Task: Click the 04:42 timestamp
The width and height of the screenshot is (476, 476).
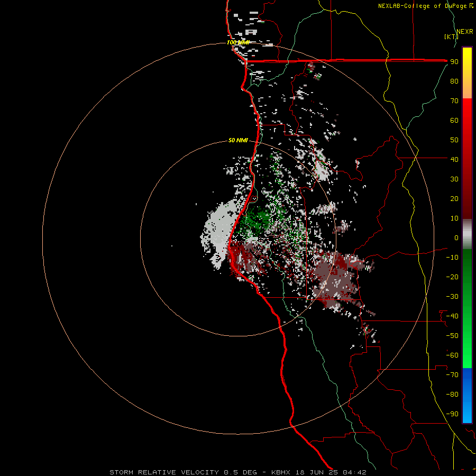Action: 354,472
